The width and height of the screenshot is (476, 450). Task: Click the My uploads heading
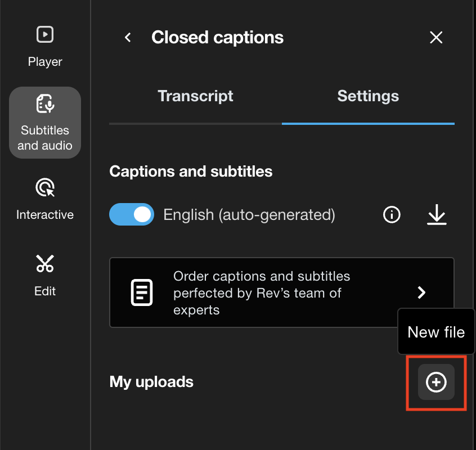(151, 382)
